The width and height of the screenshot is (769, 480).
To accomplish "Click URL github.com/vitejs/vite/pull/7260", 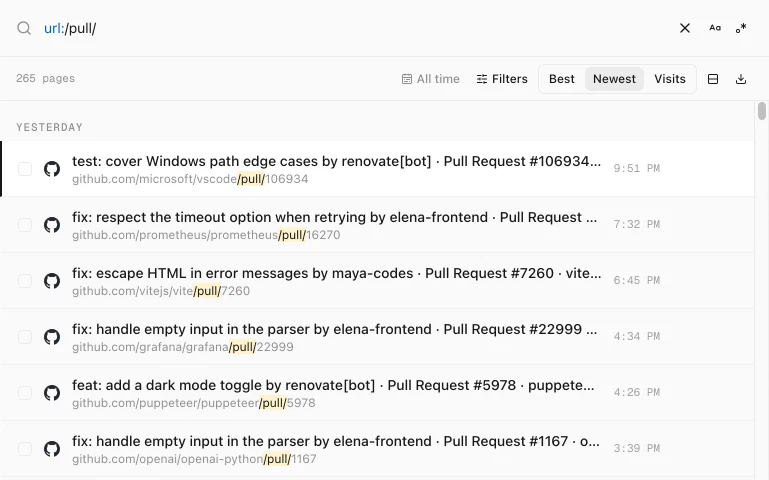I will pos(161,291).
